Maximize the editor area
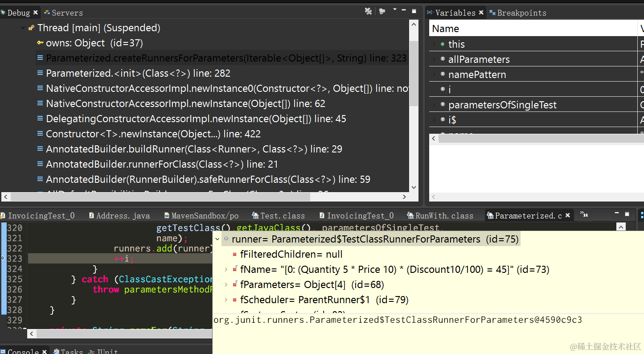The width and height of the screenshot is (644, 354). pos(627,214)
